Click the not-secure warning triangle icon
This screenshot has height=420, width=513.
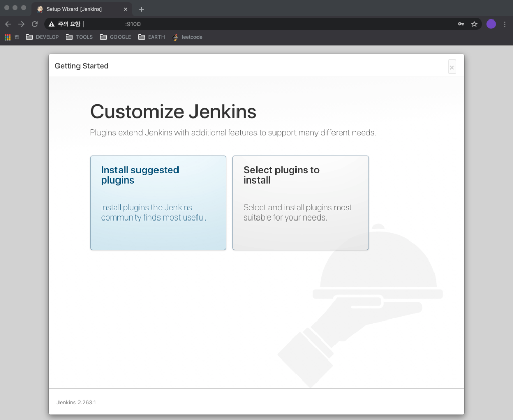(x=52, y=24)
